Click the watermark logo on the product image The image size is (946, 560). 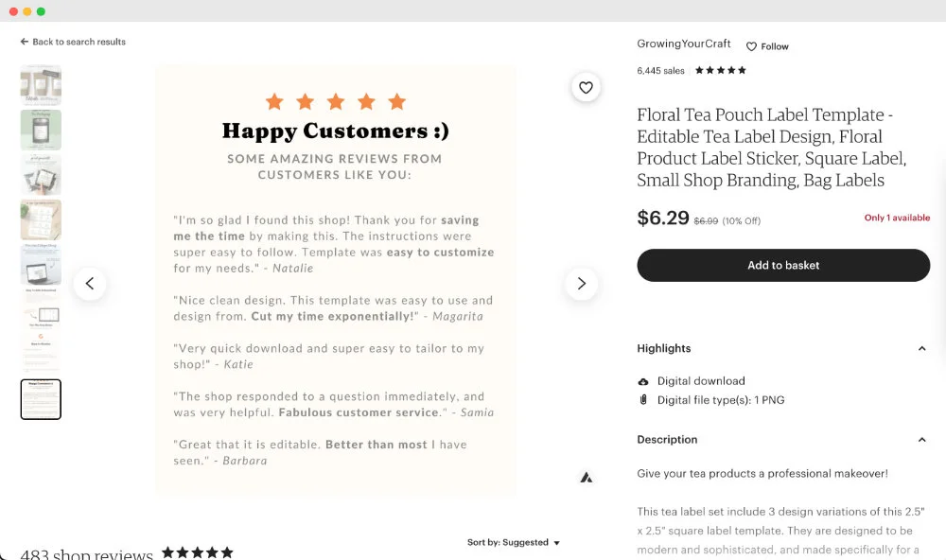(586, 478)
